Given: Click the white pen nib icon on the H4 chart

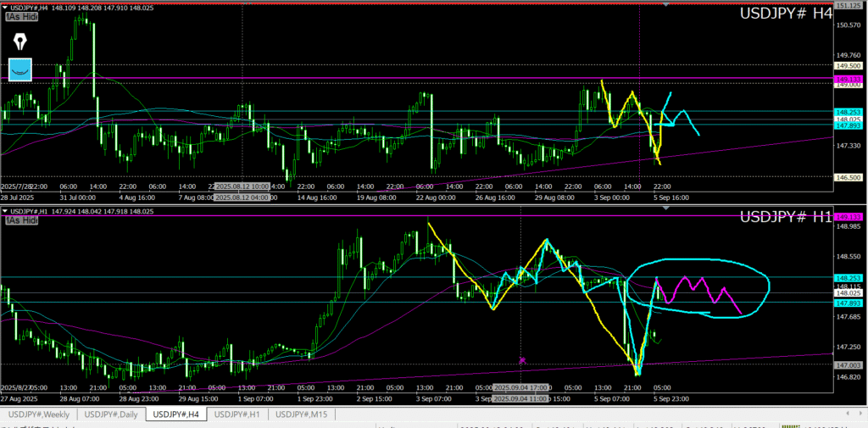Looking at the screenshot, I should tap(21, 42).
